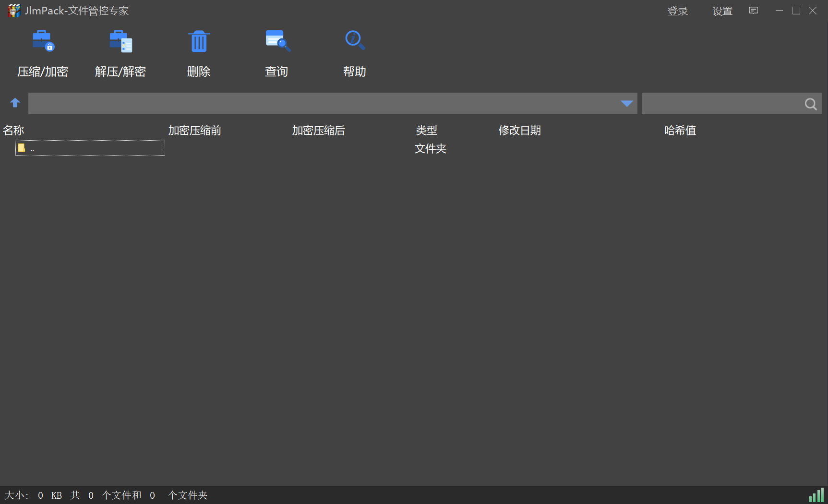Sort by 修改日期 column header
The height and width of the screenshot is (504, 828).
tap(520, 131)
